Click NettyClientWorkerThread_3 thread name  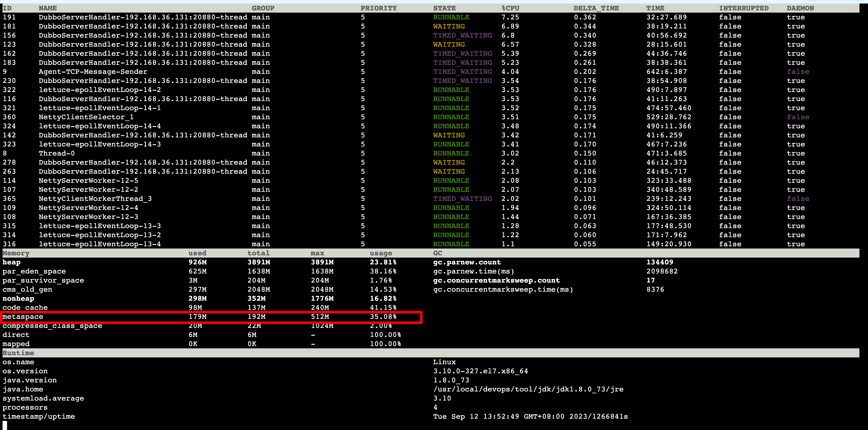[95, 199]
